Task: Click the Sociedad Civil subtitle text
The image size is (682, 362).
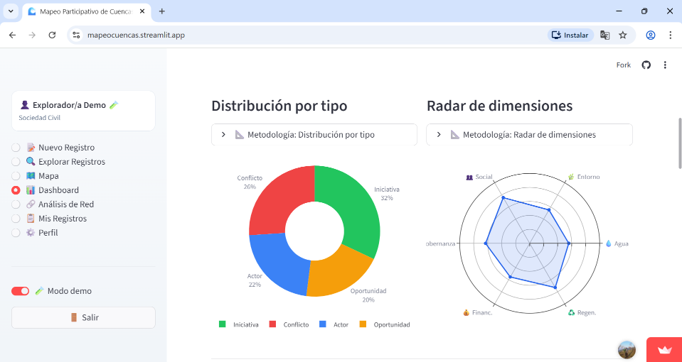Action: [x=40, y=117]
